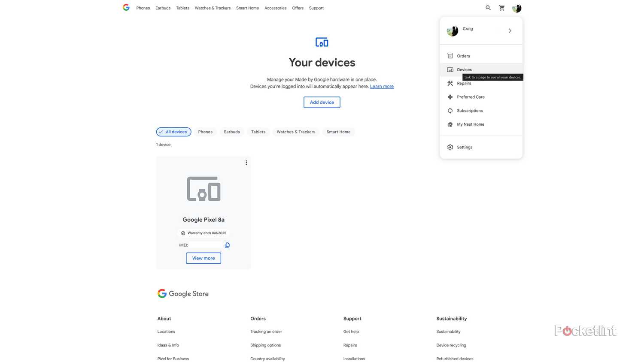The image size is (644, 362).
Task: Click View more on Pixel 8a
Action: point(204,258)
